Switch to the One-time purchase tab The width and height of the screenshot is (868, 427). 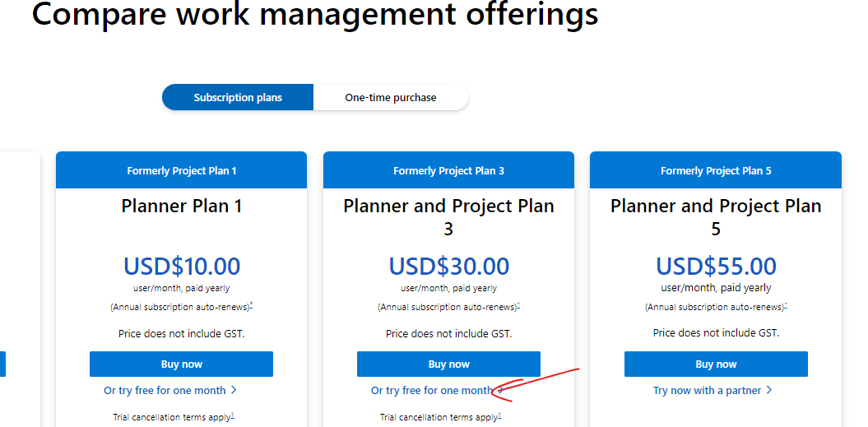pos(391,97)
